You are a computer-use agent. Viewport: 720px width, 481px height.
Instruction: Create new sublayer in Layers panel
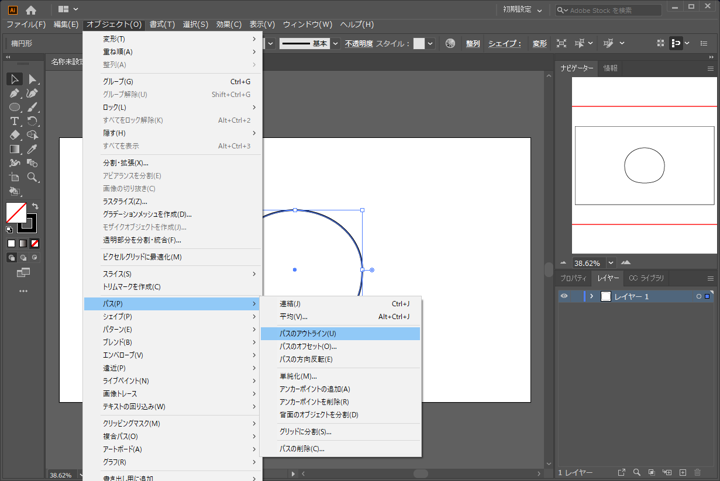[x=667, y=472]
